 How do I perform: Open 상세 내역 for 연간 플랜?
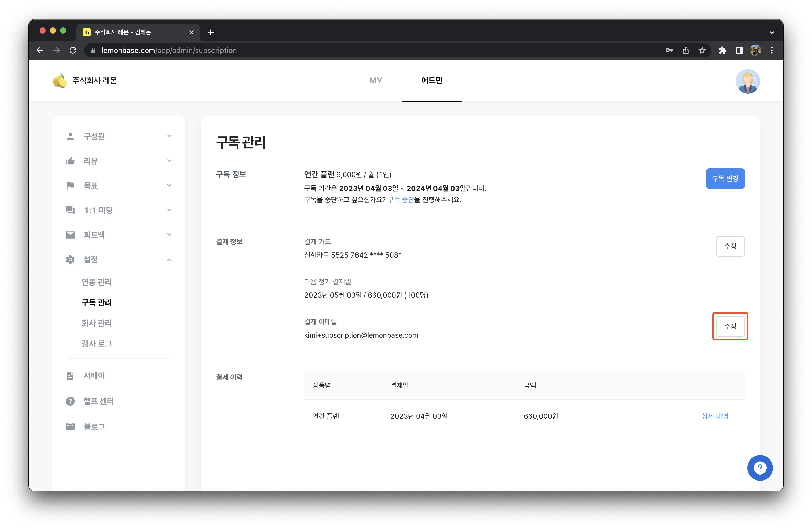tap(714, 416)
